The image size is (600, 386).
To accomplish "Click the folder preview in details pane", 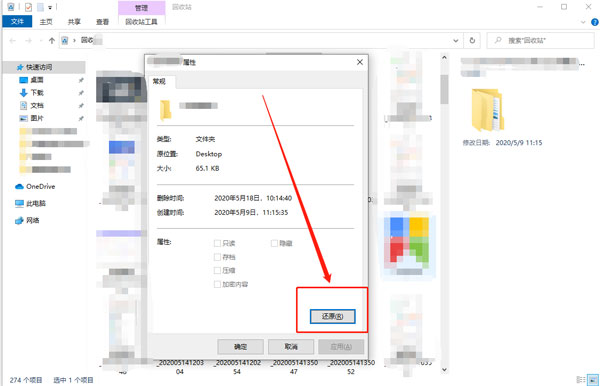I will [x=488, y=110].
